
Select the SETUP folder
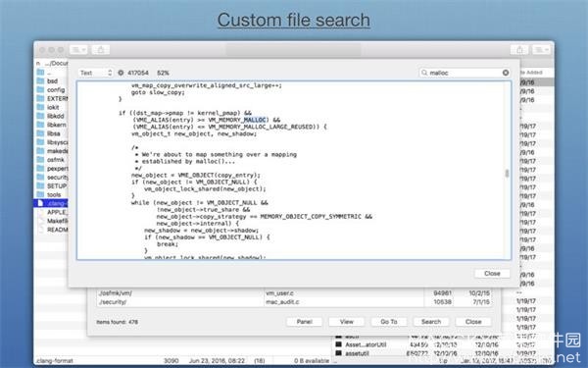point(51,185)
